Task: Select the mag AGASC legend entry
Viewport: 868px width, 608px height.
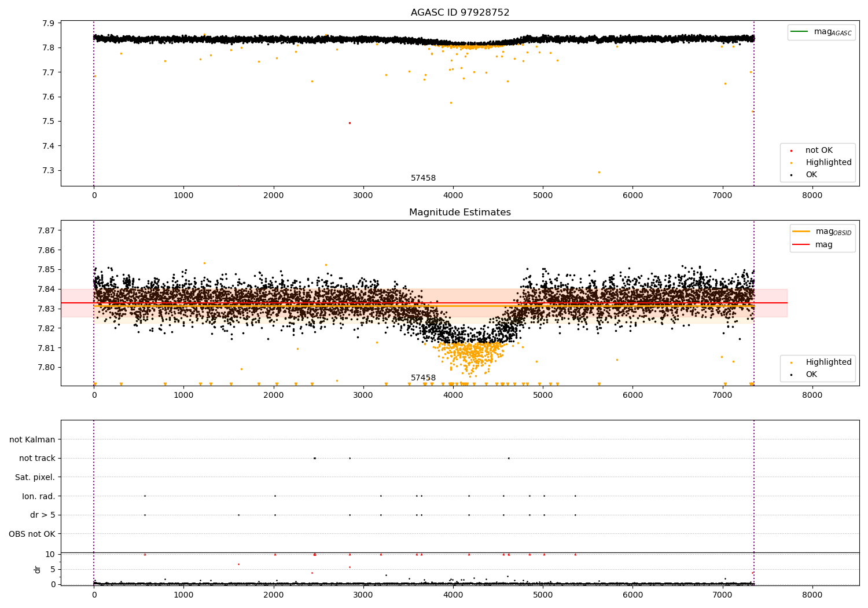Action: 821,32
